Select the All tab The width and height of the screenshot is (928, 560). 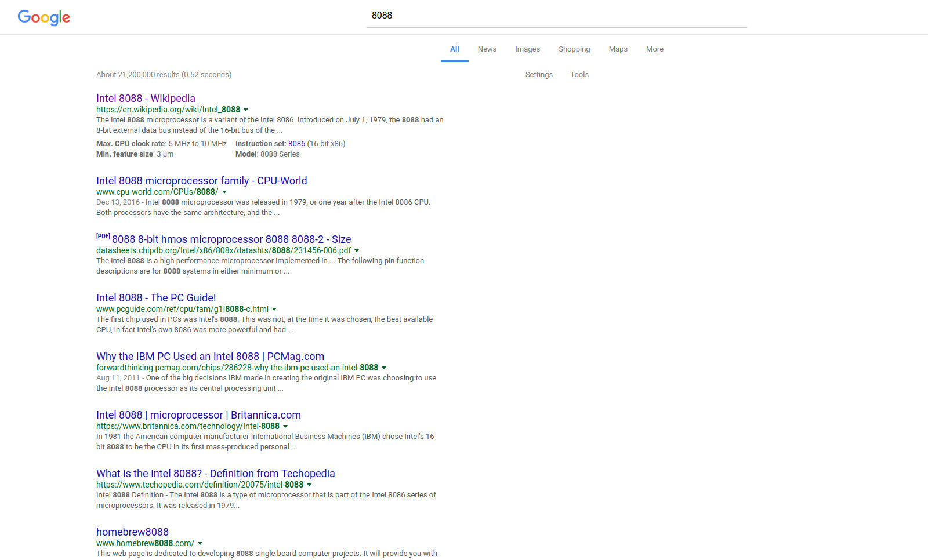coord(455,49)
